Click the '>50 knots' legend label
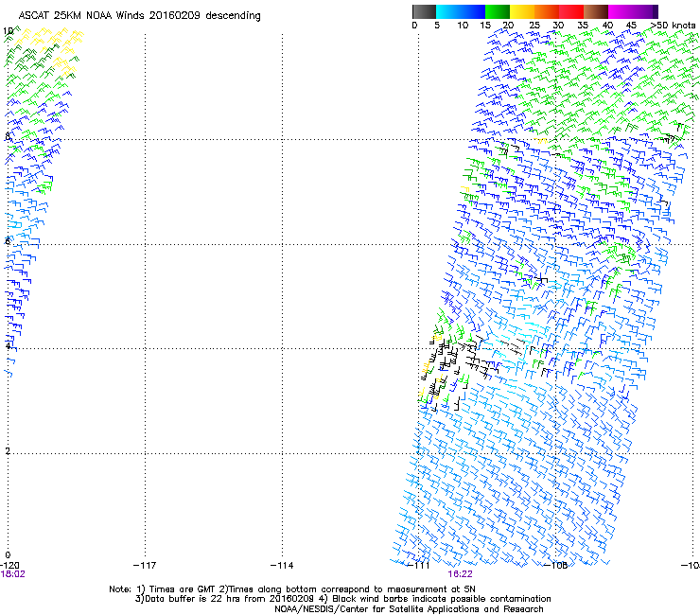Image resolution: width=700 pixels, height=615 pixels. click(673, 25)
